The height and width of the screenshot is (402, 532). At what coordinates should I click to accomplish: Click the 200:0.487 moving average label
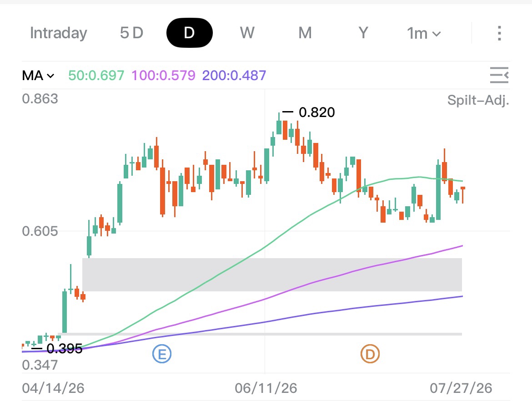(234, 76)
